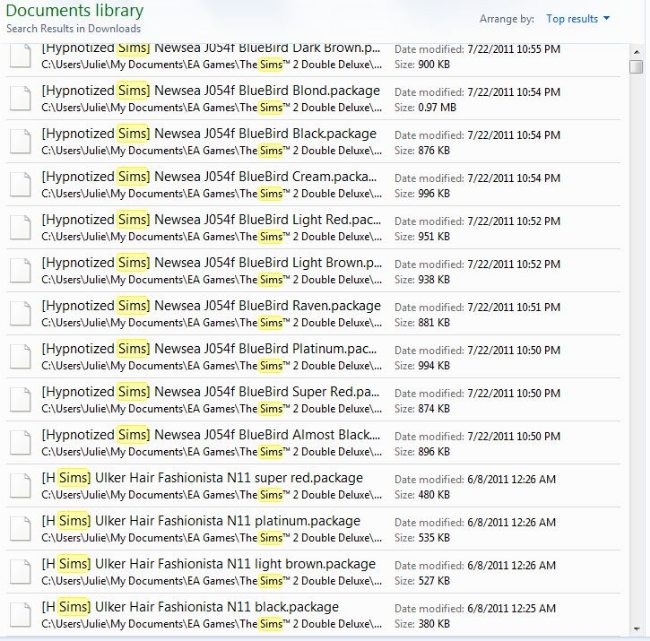
Task: Click file icon for BlueBird Blond.package
Action: 21,98
